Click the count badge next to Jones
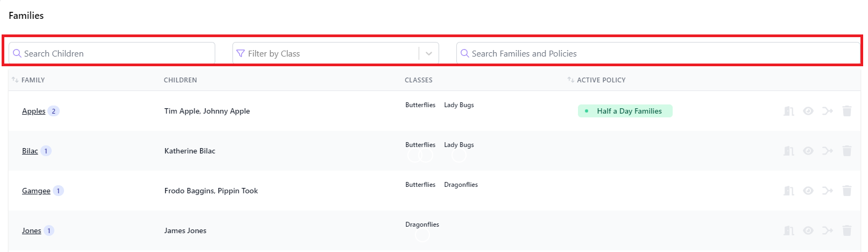The image size is (868, 252). pyautogui.click(x=49, y=230)
